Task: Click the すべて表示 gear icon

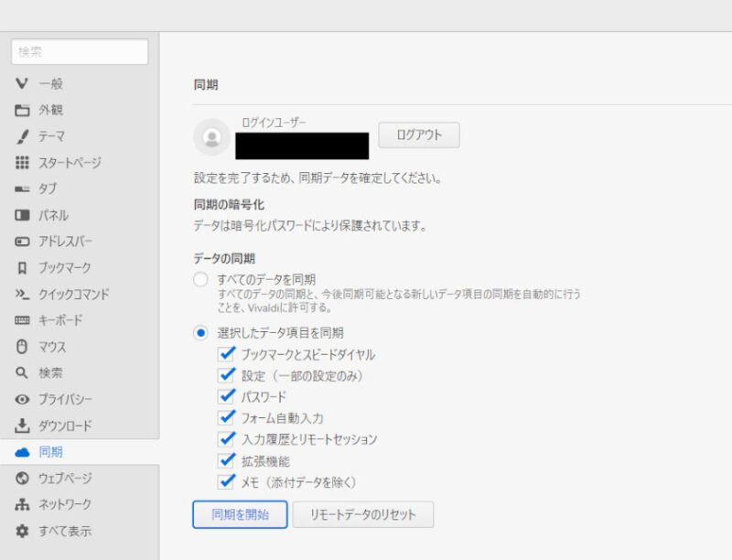Action: [x=22, y=531]
